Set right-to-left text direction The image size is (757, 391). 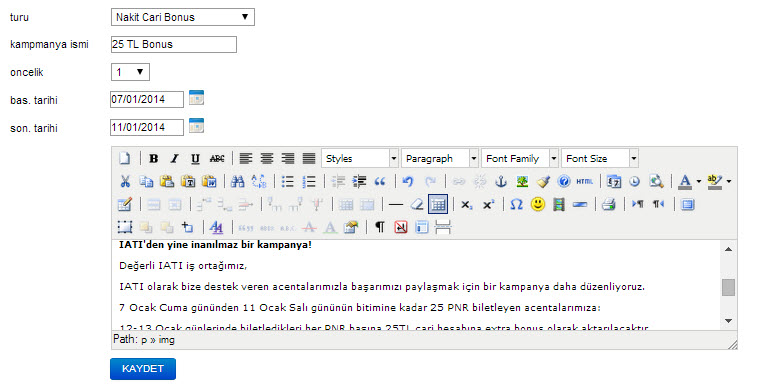coord(659,205)
